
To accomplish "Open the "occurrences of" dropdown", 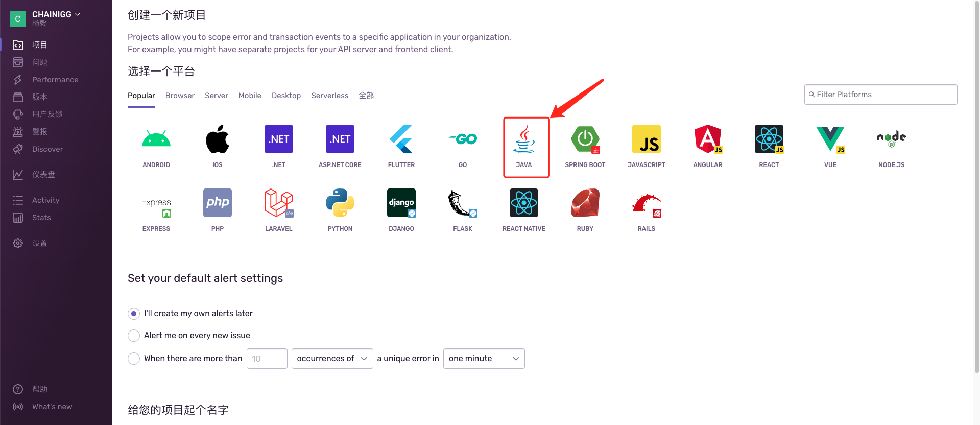I will point(332,359).
